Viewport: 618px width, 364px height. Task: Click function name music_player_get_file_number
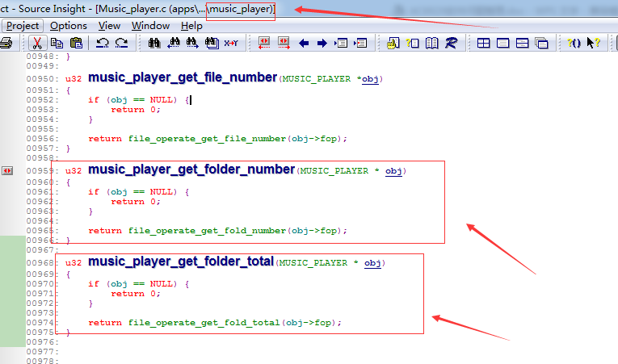point(183,77)
